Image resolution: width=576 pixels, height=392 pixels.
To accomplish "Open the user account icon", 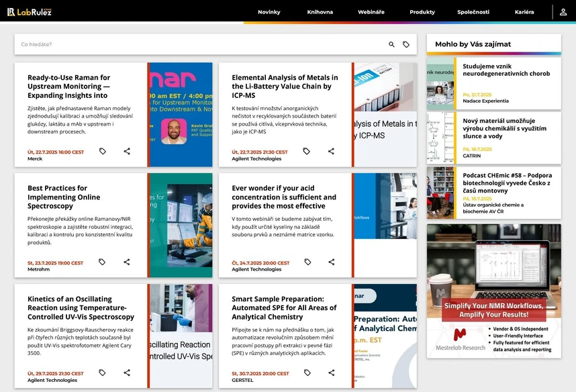I will tap(563, 12).
